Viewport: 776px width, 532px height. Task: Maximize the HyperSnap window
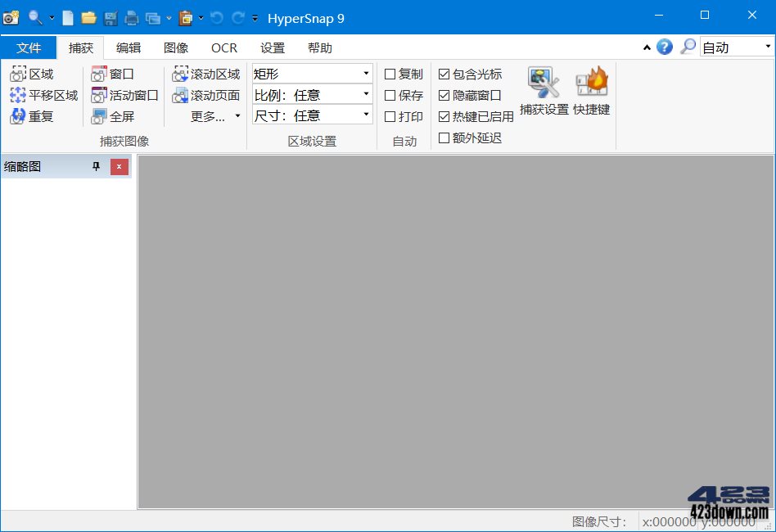705,16
